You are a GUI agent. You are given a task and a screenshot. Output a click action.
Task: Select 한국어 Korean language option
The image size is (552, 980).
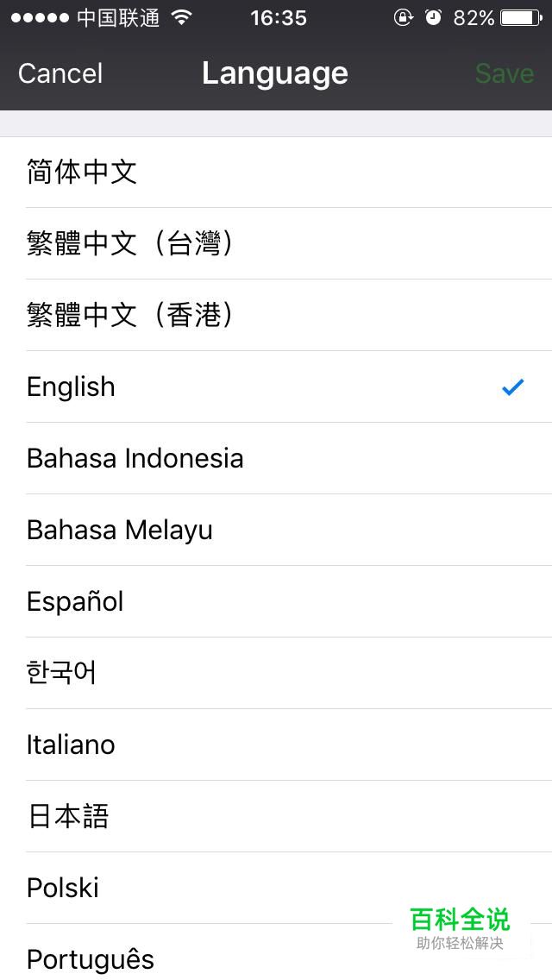tap(276, 673)
